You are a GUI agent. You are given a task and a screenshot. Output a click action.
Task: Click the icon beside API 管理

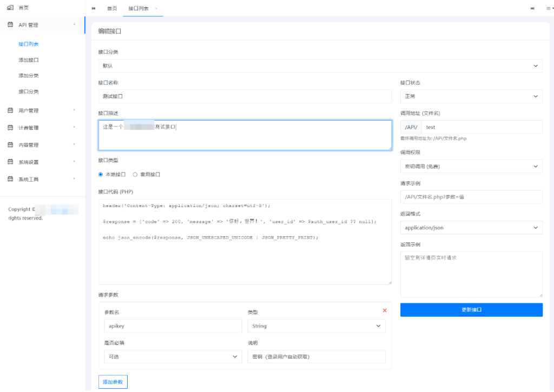[x=10, y=25]
